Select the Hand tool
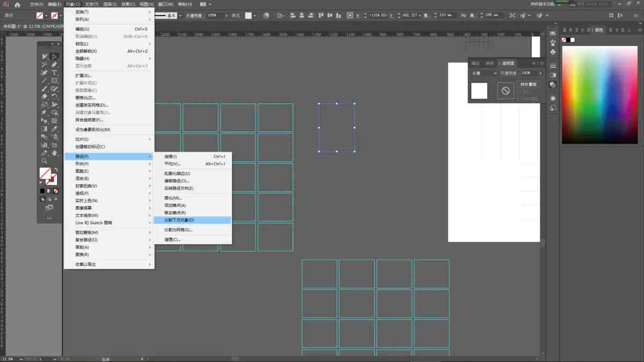644x362 pixels. click(54, 153)
